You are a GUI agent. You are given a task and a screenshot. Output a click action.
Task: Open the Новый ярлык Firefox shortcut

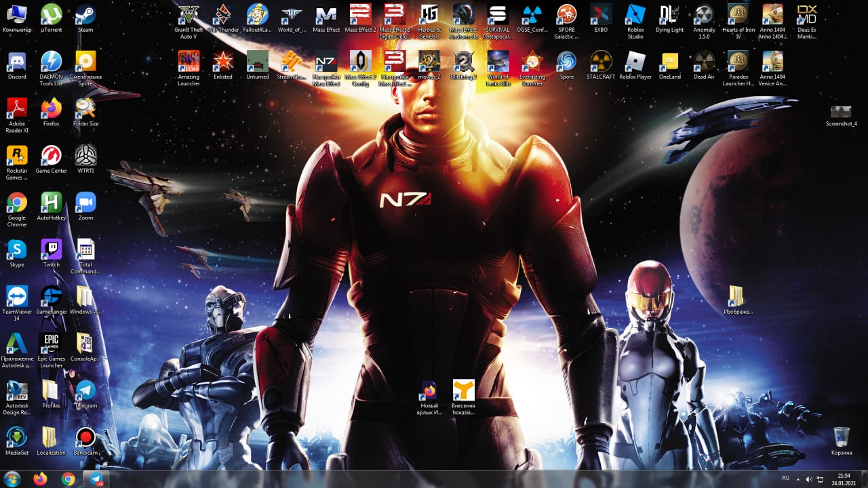429,397
